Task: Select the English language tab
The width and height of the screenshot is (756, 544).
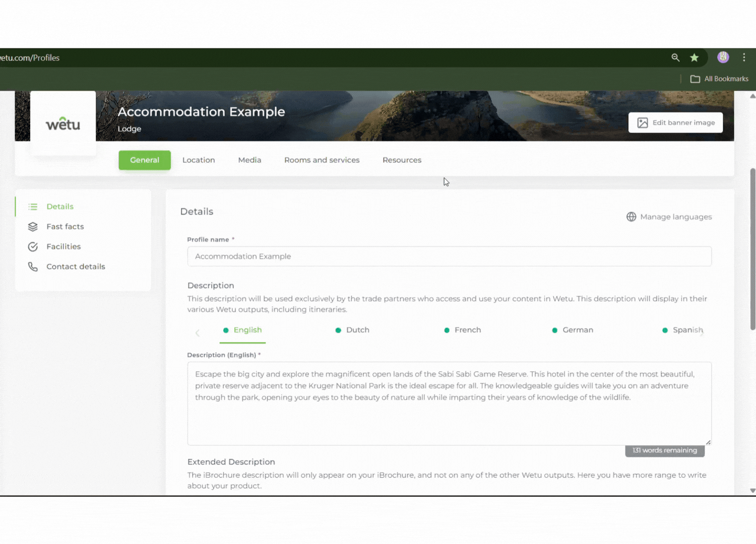Action: pos(242,330)
